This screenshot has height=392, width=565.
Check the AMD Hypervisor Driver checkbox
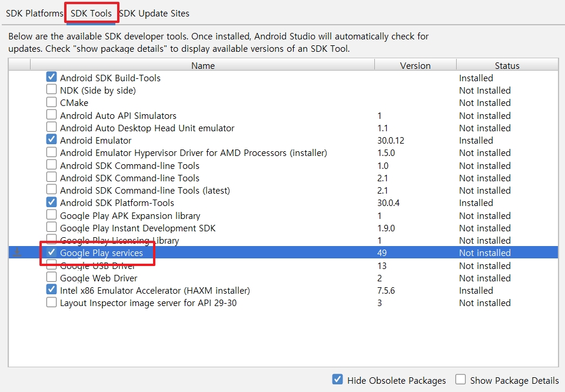coord(52,152)
